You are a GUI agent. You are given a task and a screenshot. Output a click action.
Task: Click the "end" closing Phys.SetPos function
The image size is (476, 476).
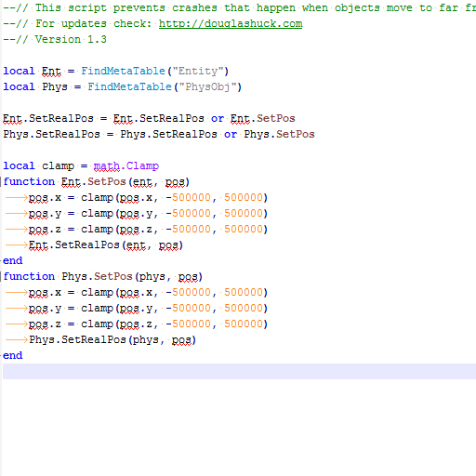click(x=13, y=356)
